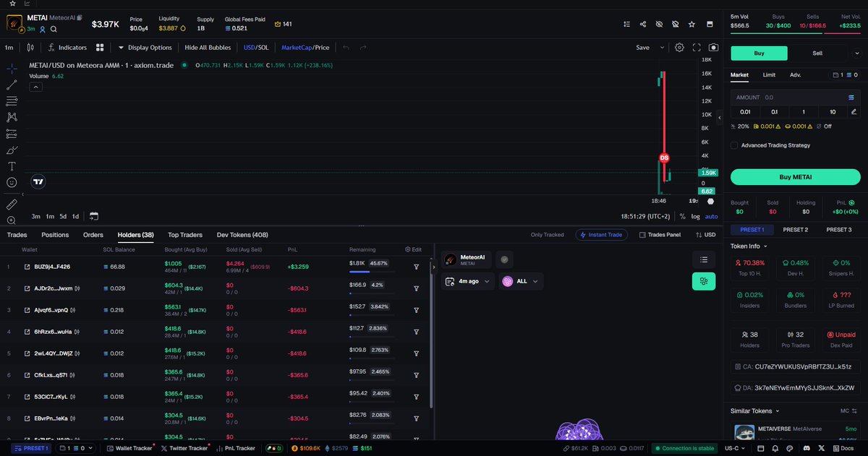Open the Twitter Tracker
868x456 pixels.
[184, 448]
